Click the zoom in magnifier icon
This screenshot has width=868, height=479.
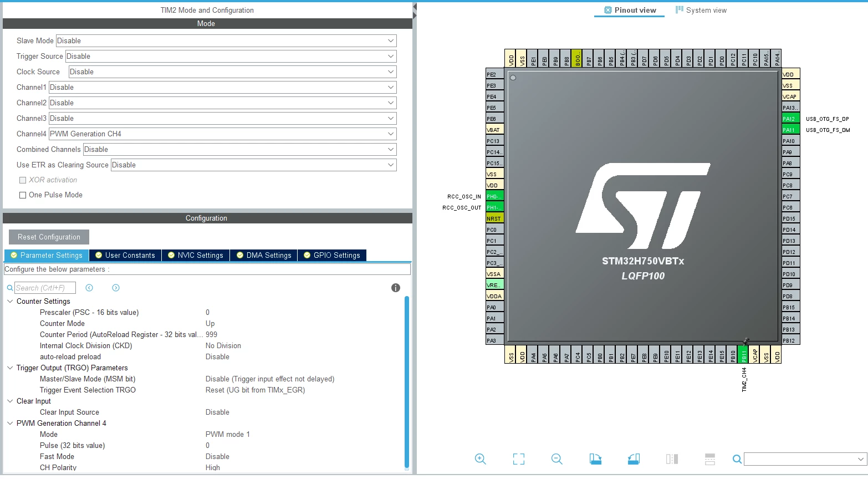pyautogui.click(x=480, y=459)
